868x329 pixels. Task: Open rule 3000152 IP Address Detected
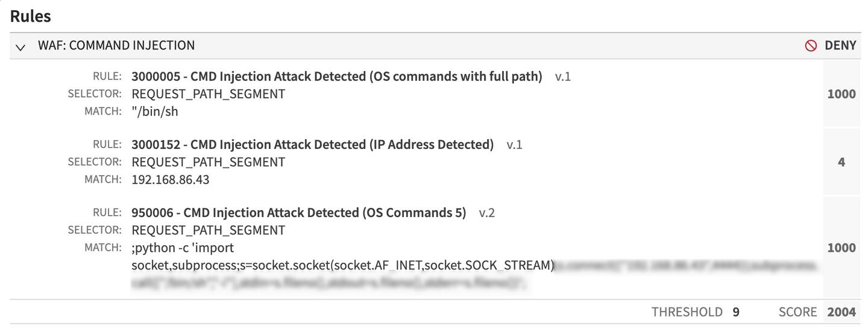click(x=312, y=145)
